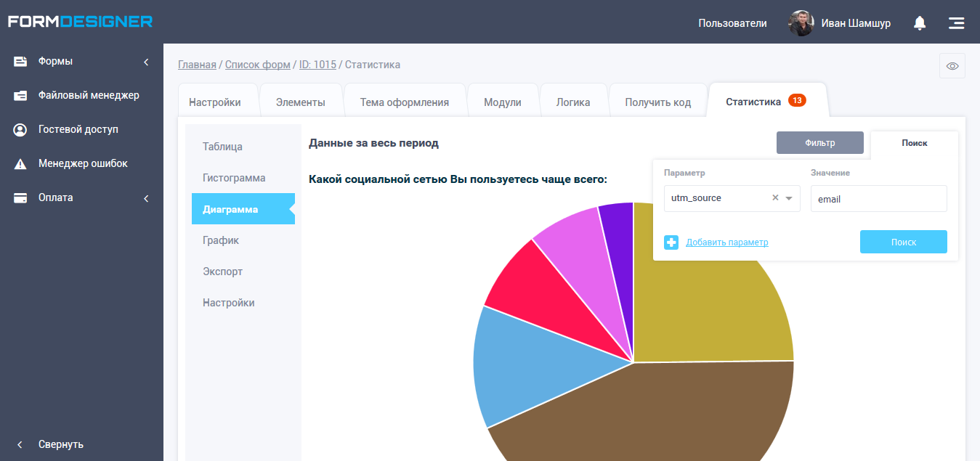Click the blue plus icon near Добавить параметр
This screenshot has width=980, height=461.
point(671,242)
